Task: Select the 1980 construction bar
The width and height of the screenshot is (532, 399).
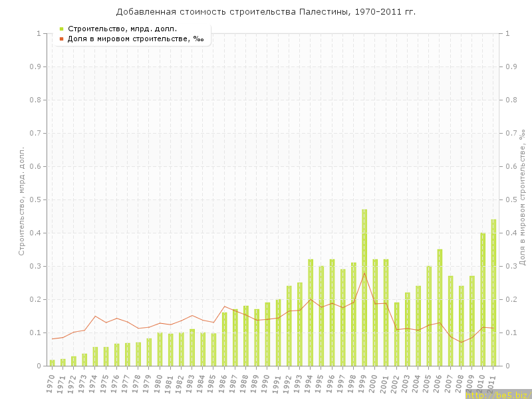Action: 160,349
